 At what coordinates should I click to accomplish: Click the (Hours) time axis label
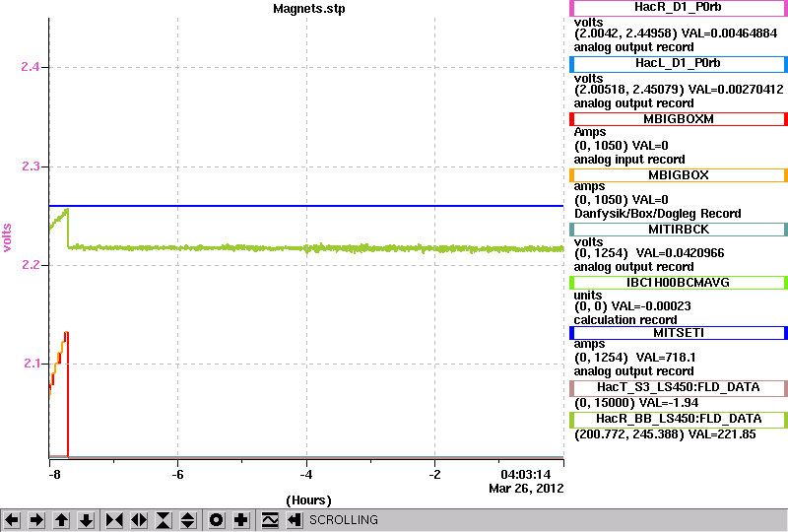[x=308, y=500]
